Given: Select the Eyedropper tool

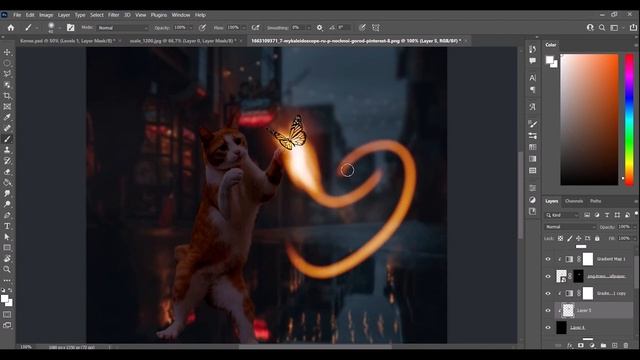Looking at the screenshot, I should tap(7, 118).
